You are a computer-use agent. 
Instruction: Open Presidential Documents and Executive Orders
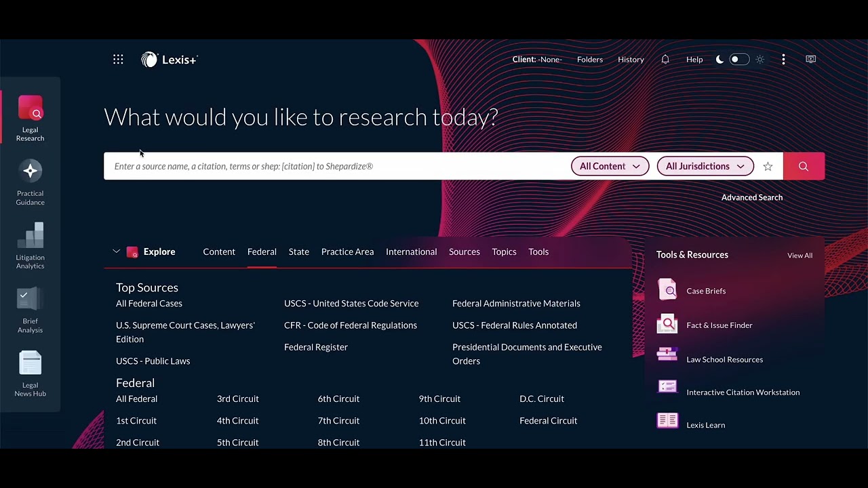point(527,354)
